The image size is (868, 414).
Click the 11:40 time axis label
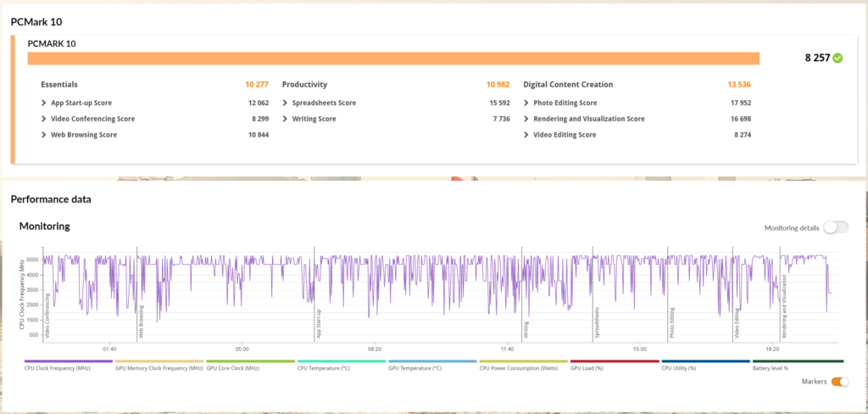(507, 350)
